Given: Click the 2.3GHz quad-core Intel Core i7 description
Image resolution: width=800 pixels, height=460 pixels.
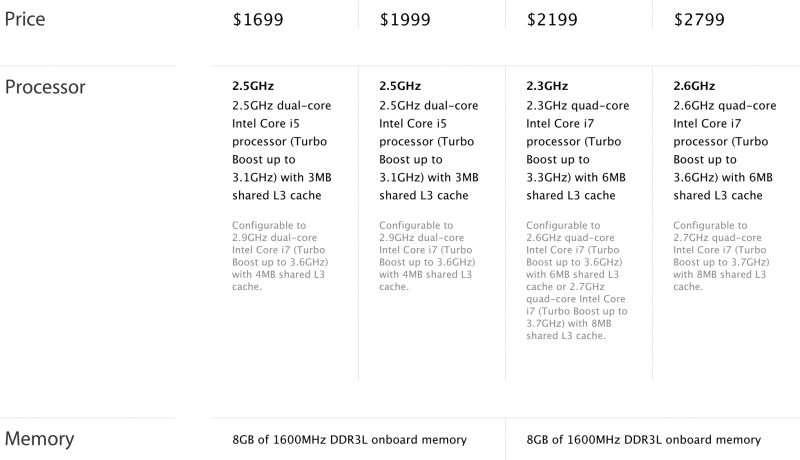Looking at the screenshot, I should pyautogui.click(x=576, y=150).
